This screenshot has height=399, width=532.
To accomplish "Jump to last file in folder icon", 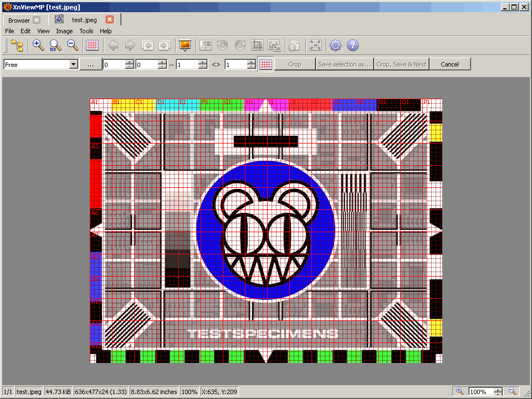I will pyautogui.click(x=165, y=45).
